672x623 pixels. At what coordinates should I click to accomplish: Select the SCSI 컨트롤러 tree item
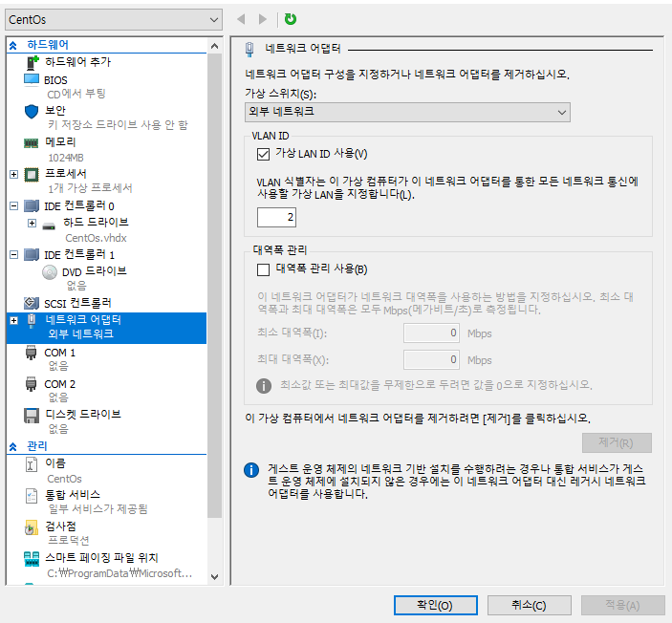(77, 303)
